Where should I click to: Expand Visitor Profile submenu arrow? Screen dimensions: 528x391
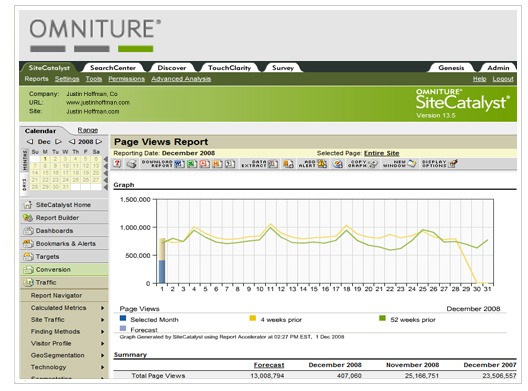point(102,344)
